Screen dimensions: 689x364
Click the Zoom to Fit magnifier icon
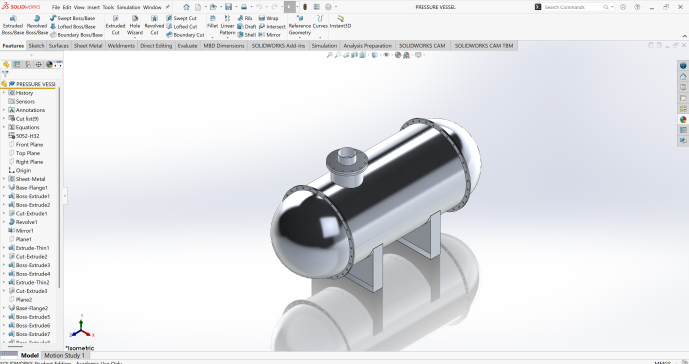[x=329, y=55]
